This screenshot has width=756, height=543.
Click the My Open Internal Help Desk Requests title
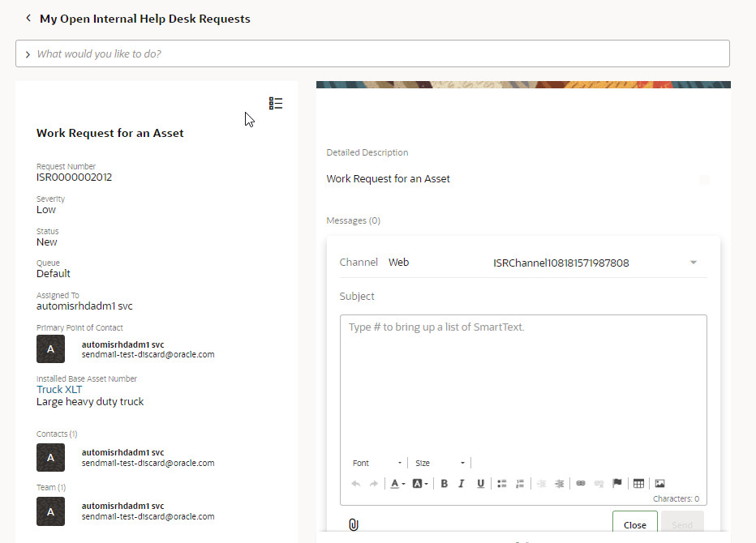pyautogui.click(x=144, y=19)
